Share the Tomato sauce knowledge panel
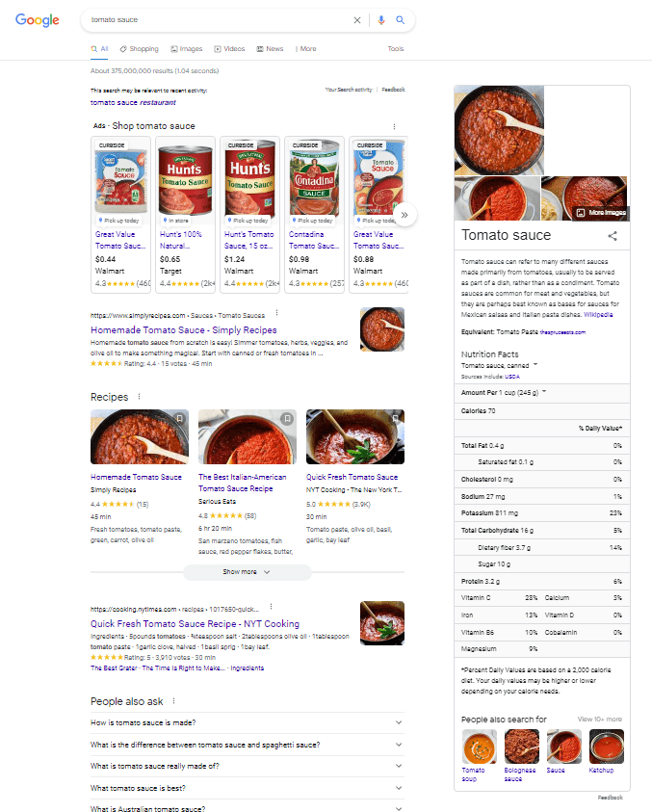652x812 pixels. point(613,236)
